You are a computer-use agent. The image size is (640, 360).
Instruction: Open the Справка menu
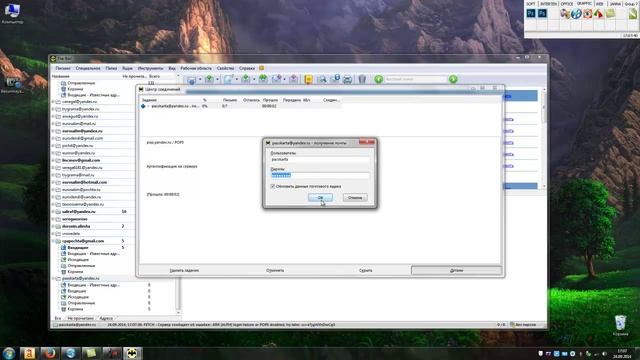(x=247, y=68)
